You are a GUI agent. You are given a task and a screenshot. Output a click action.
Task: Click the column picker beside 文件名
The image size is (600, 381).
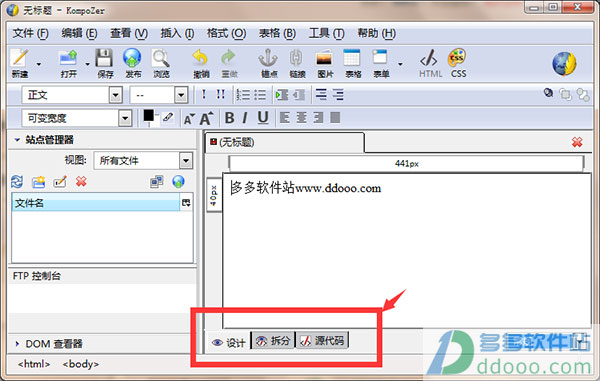(186, 203)
